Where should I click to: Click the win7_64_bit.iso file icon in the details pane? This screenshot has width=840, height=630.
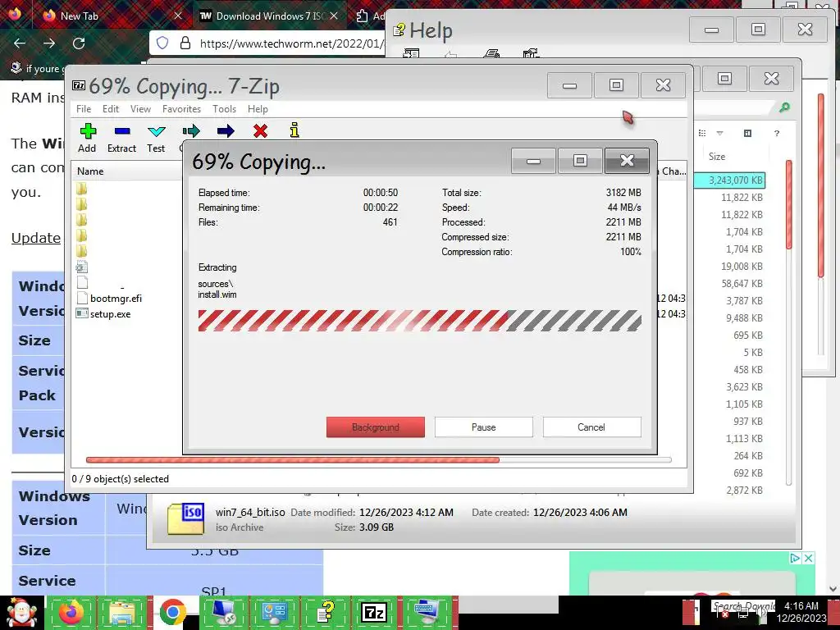point(185,518)
